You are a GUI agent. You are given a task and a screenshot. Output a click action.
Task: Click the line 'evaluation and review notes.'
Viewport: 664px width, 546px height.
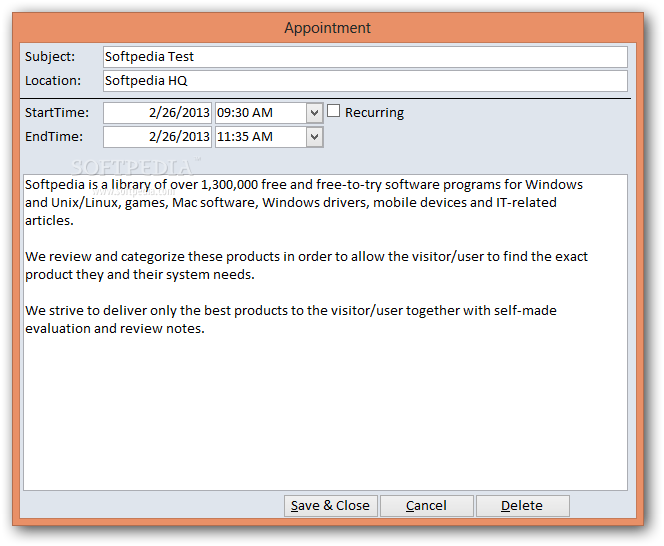click(115, 329)
